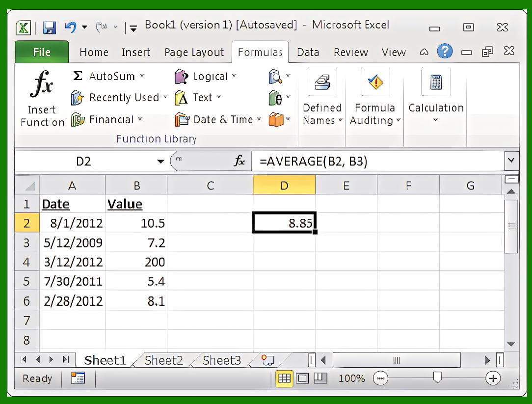Click vertical scrollbar down arrow
The height and width of the screenshot is (404, 532).
tap(511, 344)
